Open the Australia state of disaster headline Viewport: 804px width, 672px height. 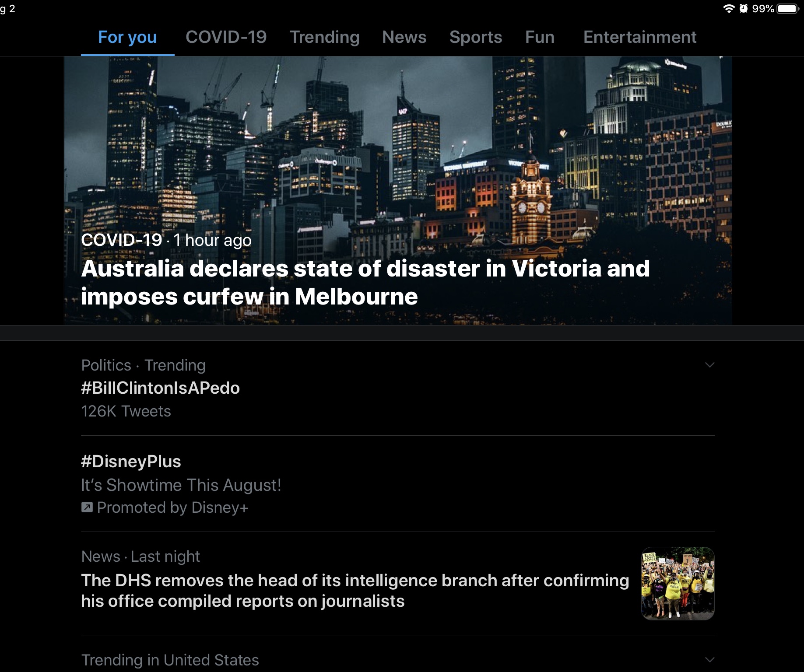pos(365,283)
